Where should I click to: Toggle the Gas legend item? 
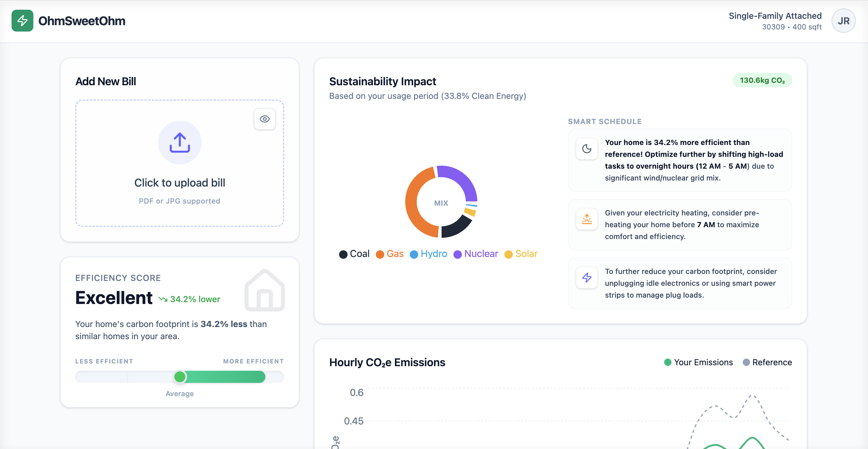(x=389, y=254)
